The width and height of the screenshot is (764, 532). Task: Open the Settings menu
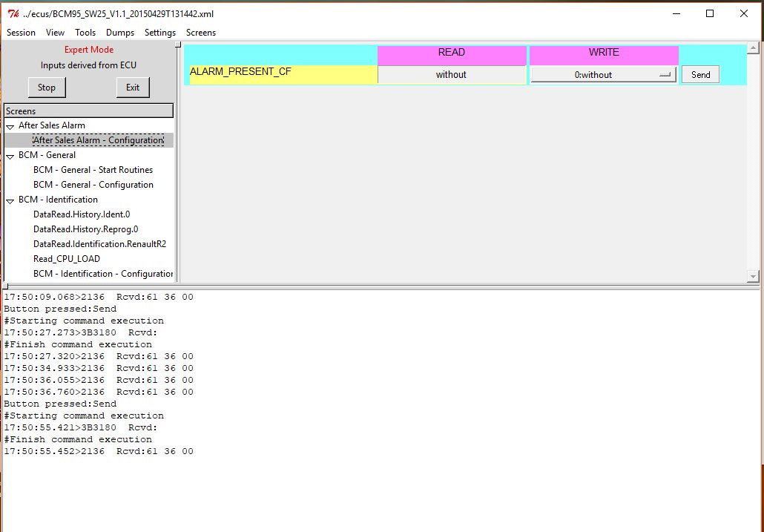pyautogui.click(x=159, y=33)
